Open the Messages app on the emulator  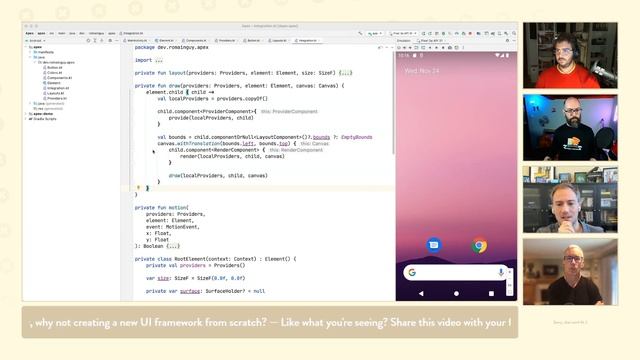tap(434, 245)
